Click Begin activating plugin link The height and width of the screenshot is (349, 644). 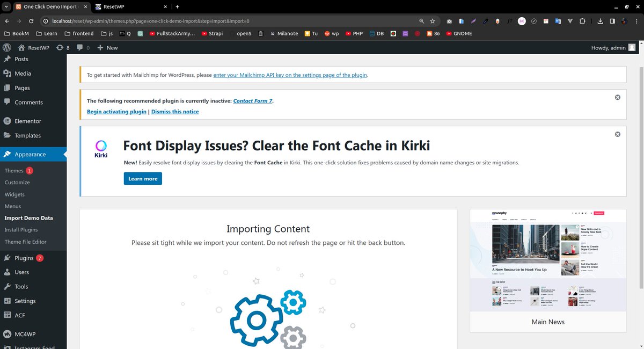point(116,112)
